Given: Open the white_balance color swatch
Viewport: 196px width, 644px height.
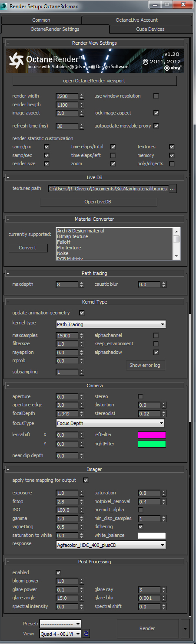Looking at the screenshot, I should tap(152, 535).
